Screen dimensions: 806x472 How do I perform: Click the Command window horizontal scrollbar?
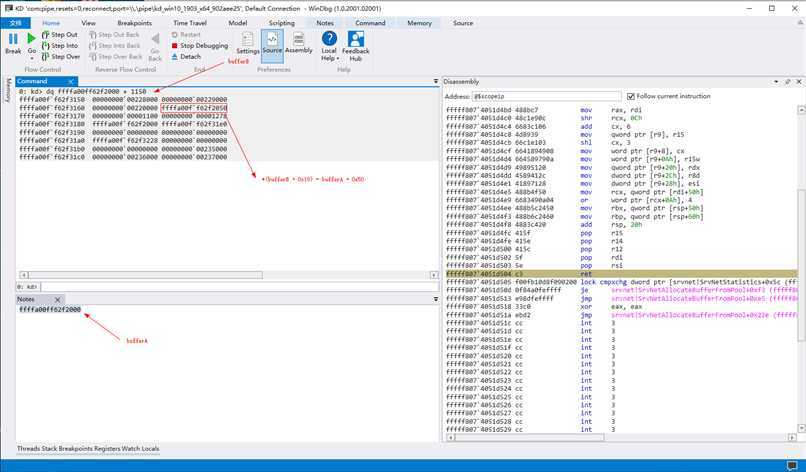pos(228,275)
